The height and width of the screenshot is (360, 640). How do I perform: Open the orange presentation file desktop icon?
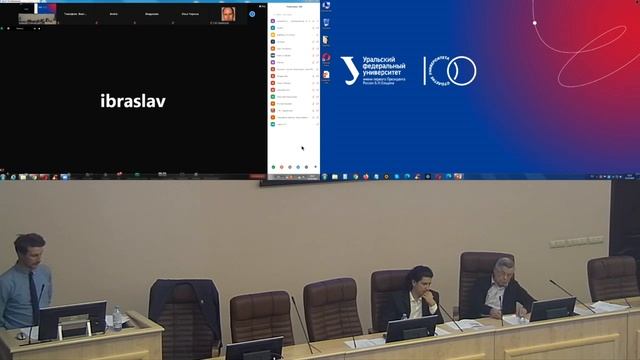(x=326, y=76)
